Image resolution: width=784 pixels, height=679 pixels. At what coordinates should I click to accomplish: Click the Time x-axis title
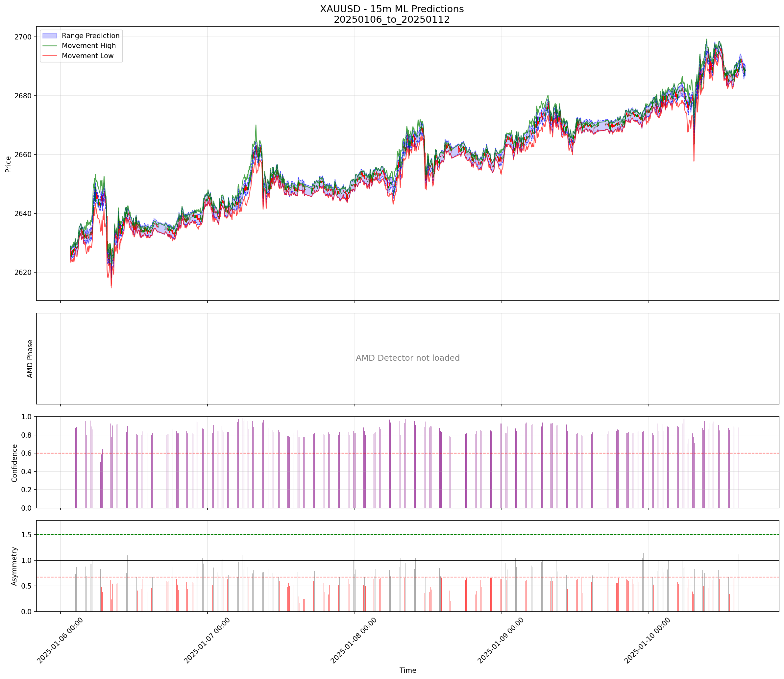(407, 670)
